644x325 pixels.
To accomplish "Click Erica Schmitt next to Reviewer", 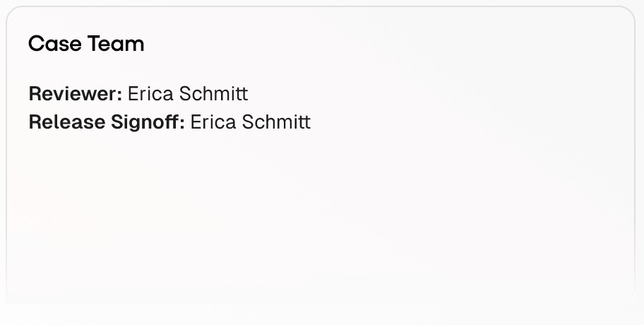I will 188,94.
